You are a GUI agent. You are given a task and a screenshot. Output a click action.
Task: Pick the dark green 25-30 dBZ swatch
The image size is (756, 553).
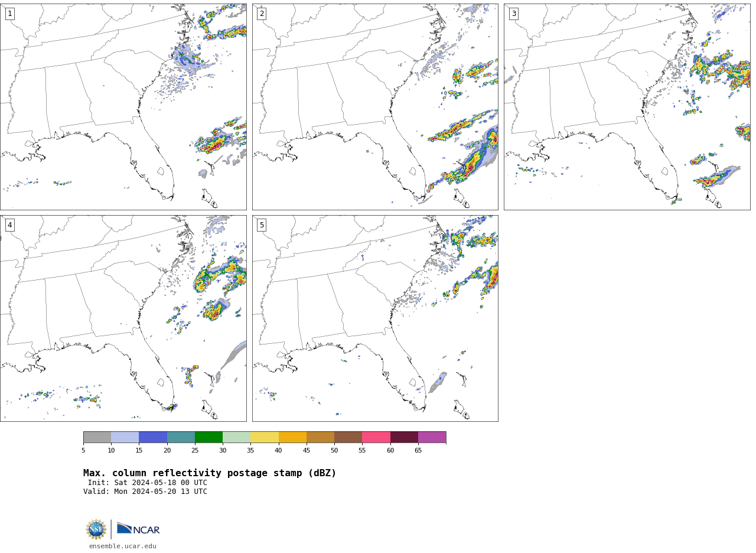click(x=208, y=437)
